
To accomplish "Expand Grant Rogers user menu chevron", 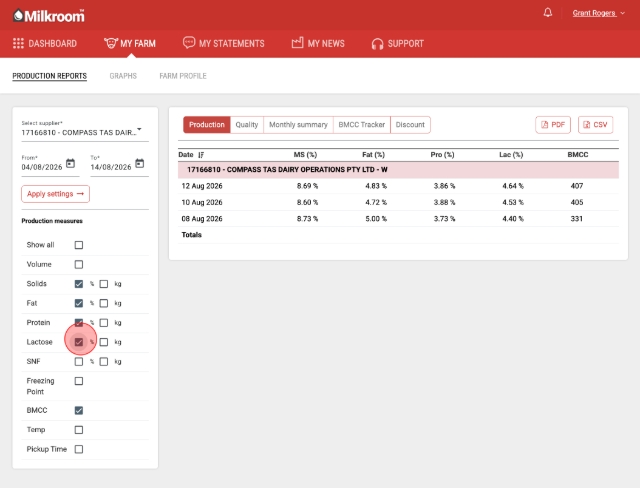I will 622,13.
